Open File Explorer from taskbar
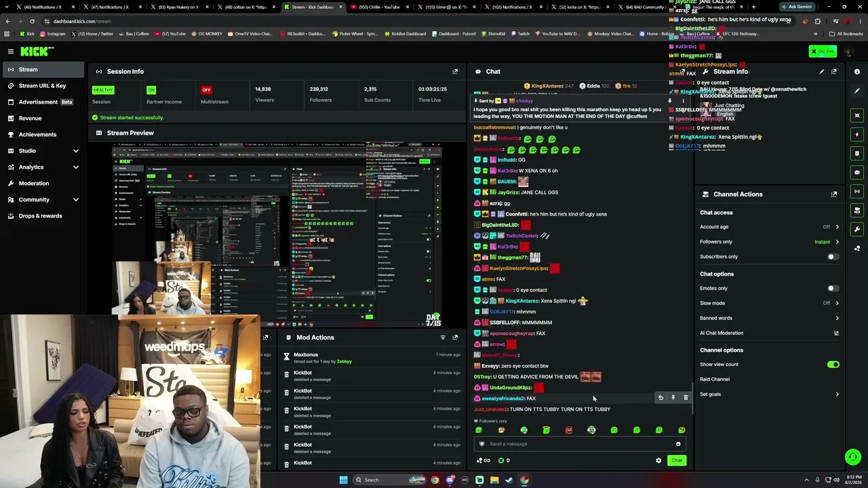 tap(494, 480)
